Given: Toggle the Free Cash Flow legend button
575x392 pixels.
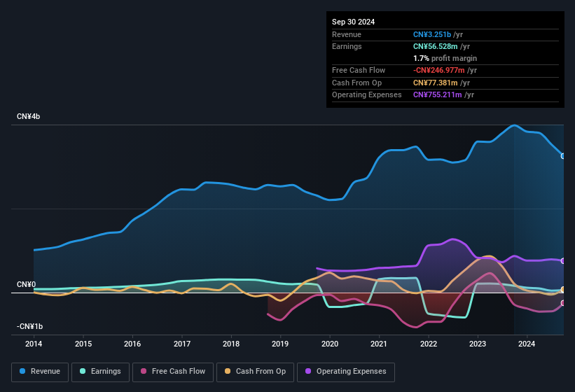Looking at the screenshot, I should [x=173, y=372].
